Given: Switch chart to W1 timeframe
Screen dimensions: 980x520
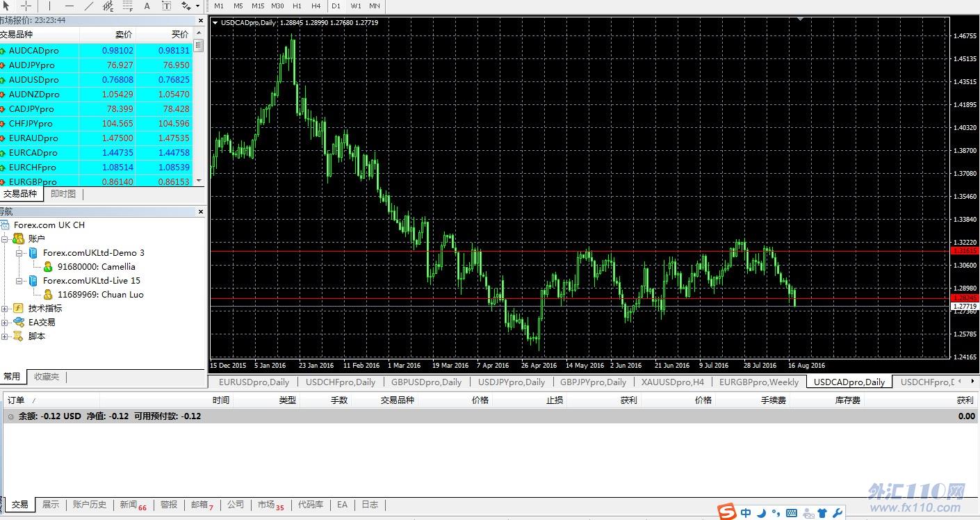Looking at the screenshot, I should click(356, 6).
